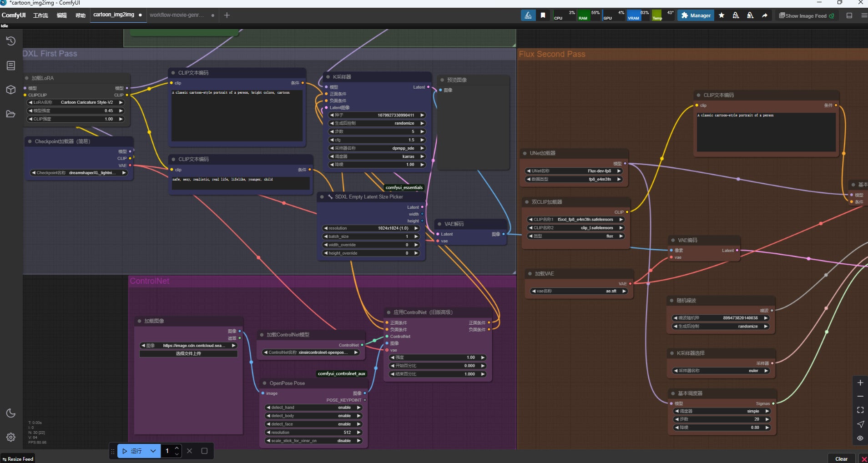Open settings gear icon in sidebar

(x=11, y=437)
